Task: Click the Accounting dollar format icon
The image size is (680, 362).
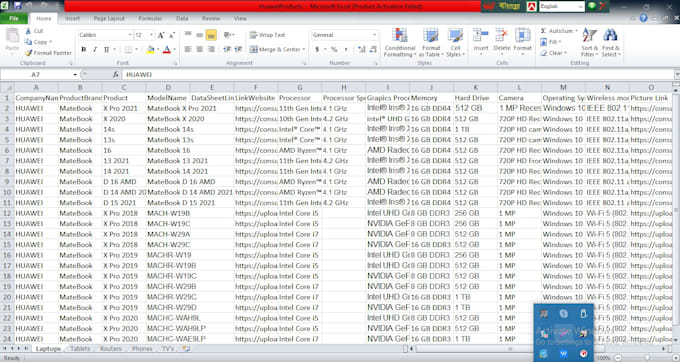Action: tap(317, 50)
